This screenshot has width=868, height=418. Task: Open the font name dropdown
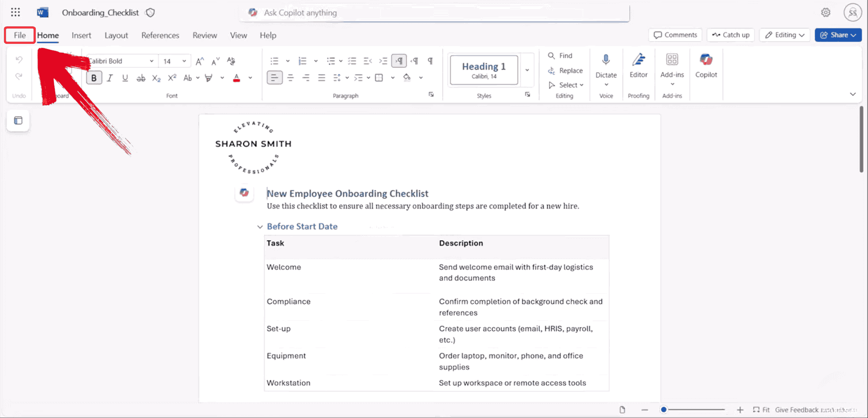[151, 61]
